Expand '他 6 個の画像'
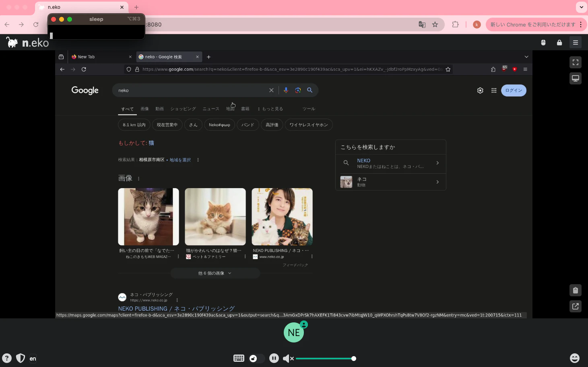Image resolution: width=588 pixels, height=367 pixels. tap(215, 273)
